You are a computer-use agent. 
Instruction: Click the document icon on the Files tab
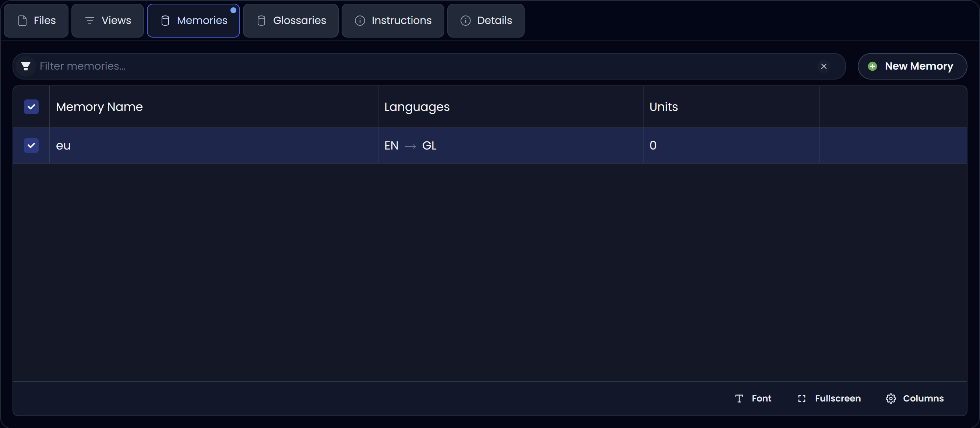click(22, 21)
